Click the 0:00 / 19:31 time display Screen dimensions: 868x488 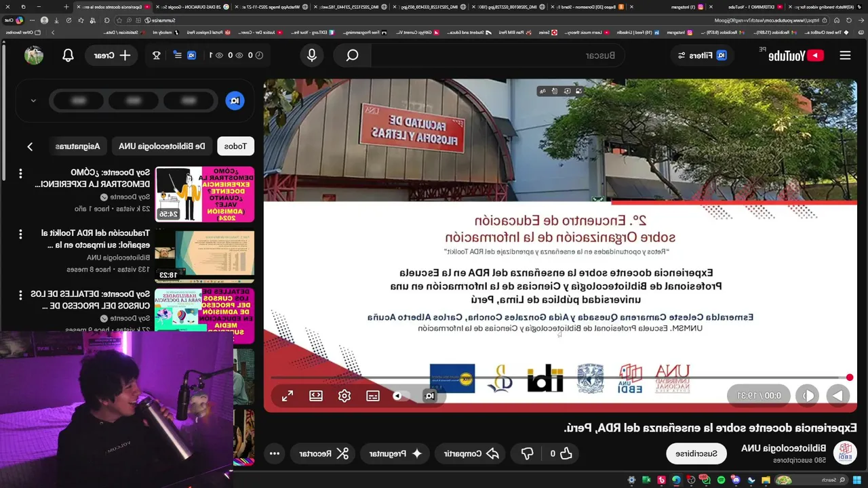(x=759, y=396)
